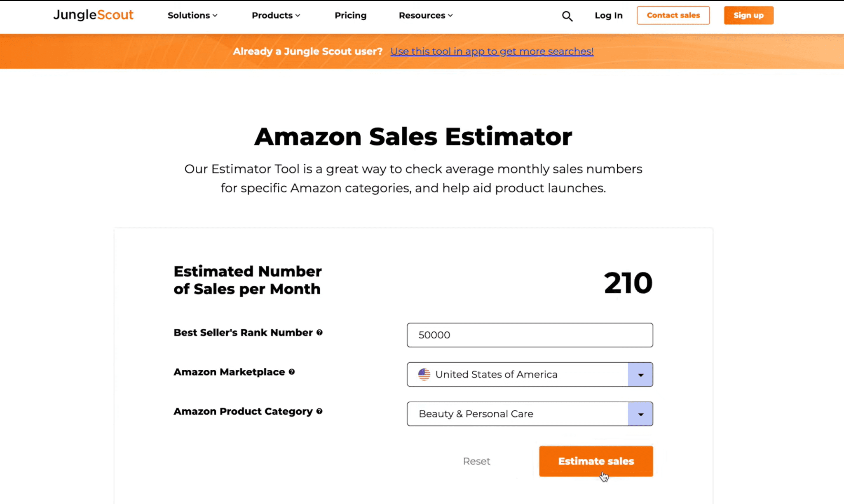Click the Amazon Product Category help icon
The height and width of the screenshot is (504, 844).
(x=319, y=411)
